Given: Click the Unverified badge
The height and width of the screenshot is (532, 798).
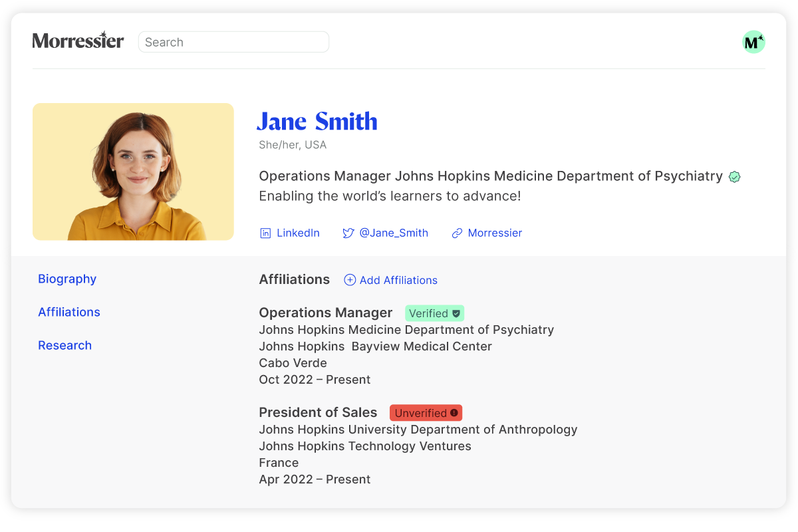Looking at the screenshot, I should pos(426,413).
